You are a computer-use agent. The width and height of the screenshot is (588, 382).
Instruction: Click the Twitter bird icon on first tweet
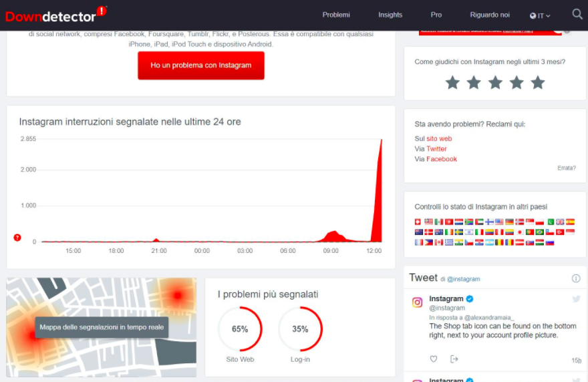(x=576, y=299)
